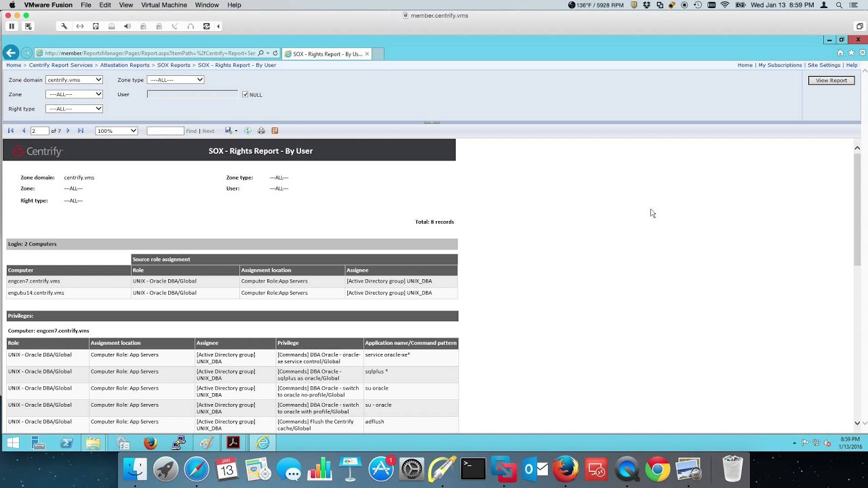Screen dimensions: 868x488
Task: Open the Edit menu
Action: [105, 5]
